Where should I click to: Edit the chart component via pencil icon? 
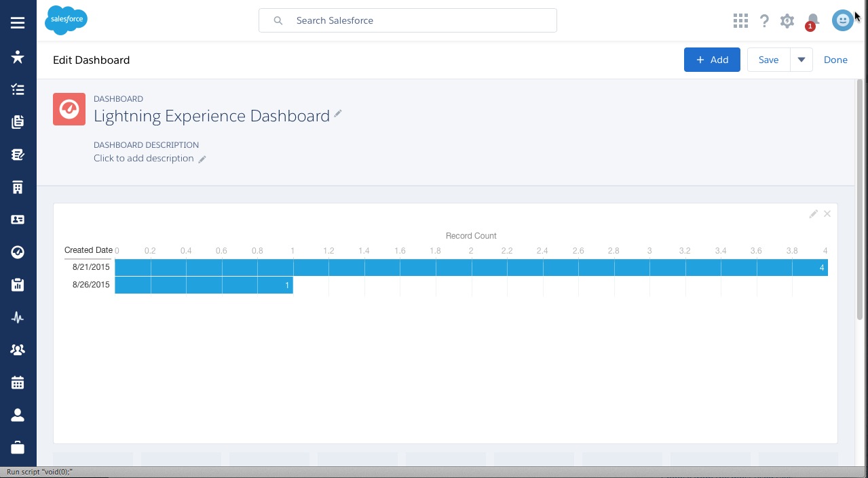pyautogui.click(x=813, y=214)
